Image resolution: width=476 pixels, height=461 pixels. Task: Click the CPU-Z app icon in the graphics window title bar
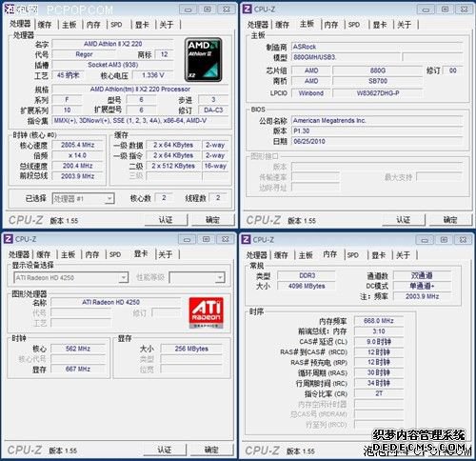(9, 239)
